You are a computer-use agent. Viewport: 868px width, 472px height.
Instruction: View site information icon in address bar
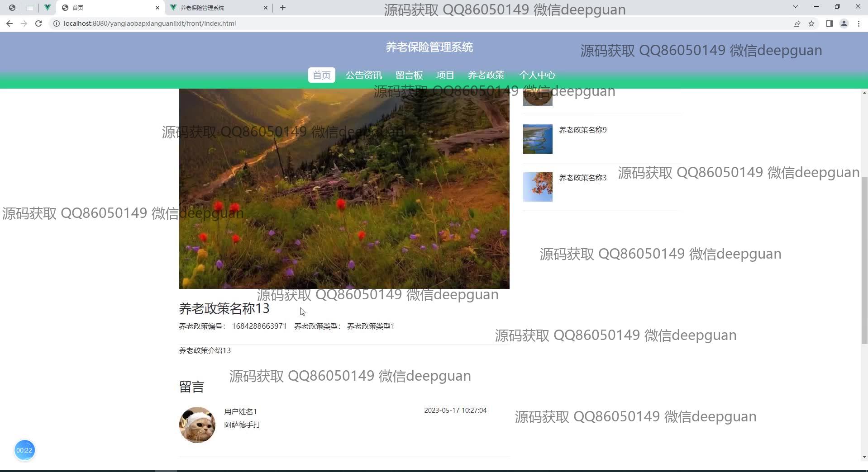pyautogui.click(x=57, y=24)
